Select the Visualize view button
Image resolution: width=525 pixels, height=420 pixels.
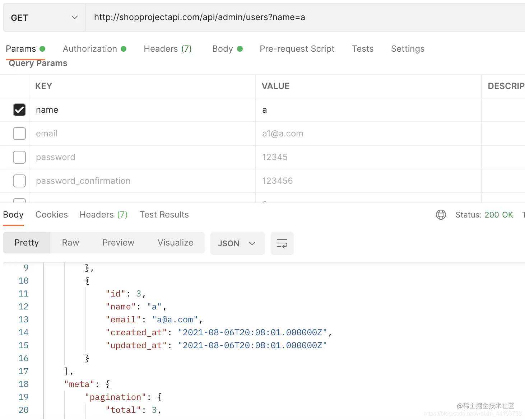(x=175, y=243)
